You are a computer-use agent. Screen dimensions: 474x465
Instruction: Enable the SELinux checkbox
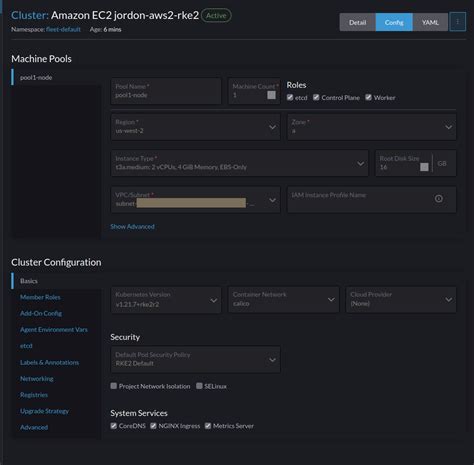[x=199, y=386]
